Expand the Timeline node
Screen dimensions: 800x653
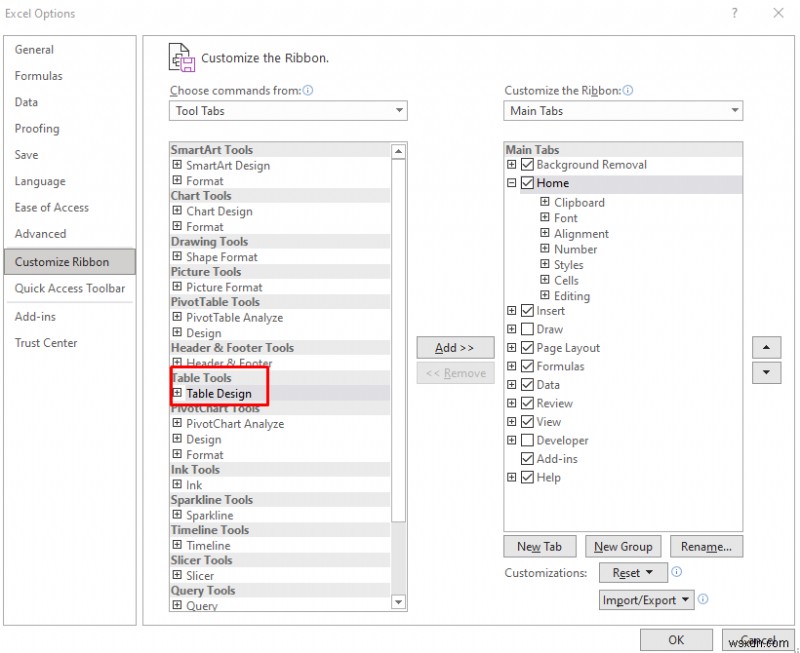177,544
